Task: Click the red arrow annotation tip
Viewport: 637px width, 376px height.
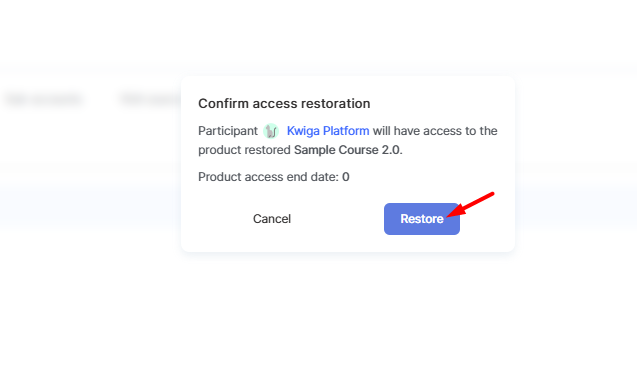Action: pos(448,216)
